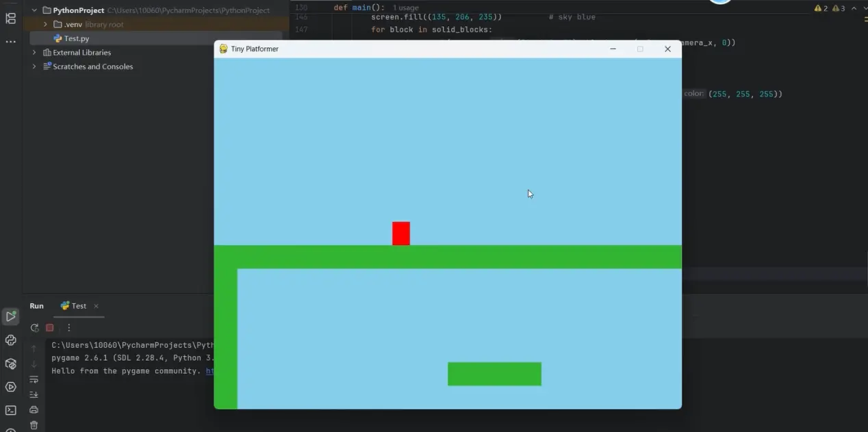
Task: Open the Services tool window icon
Action: [10, 387]
